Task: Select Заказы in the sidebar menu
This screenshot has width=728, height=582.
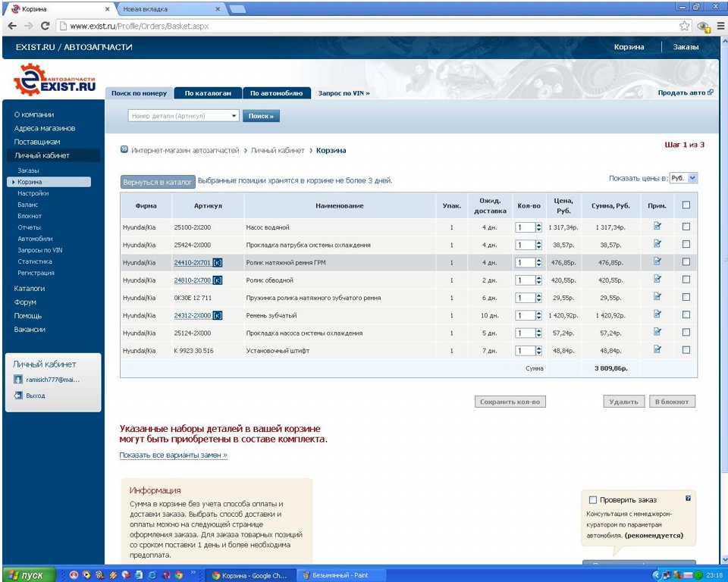Action: (x=28, y=171)
